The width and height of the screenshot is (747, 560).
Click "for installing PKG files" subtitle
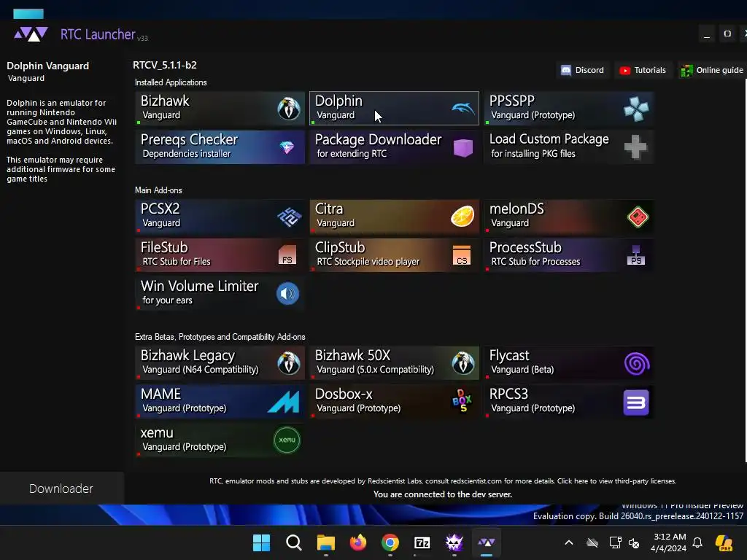point(533,154)
